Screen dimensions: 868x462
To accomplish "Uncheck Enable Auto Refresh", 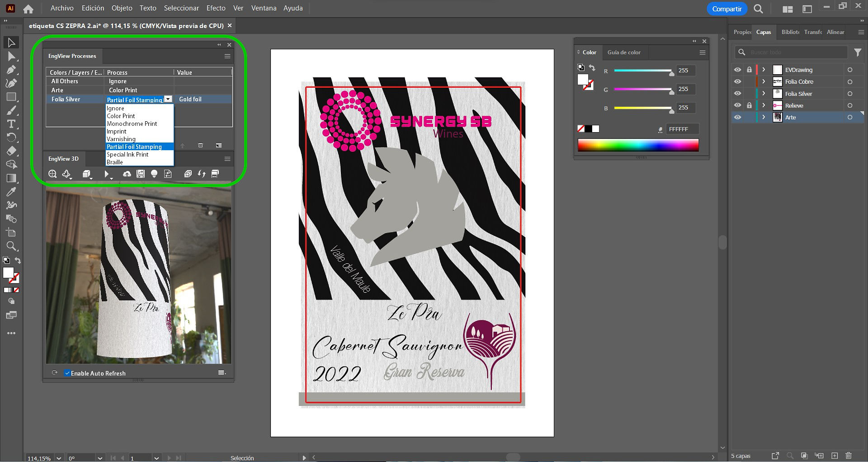I will 67,373.
